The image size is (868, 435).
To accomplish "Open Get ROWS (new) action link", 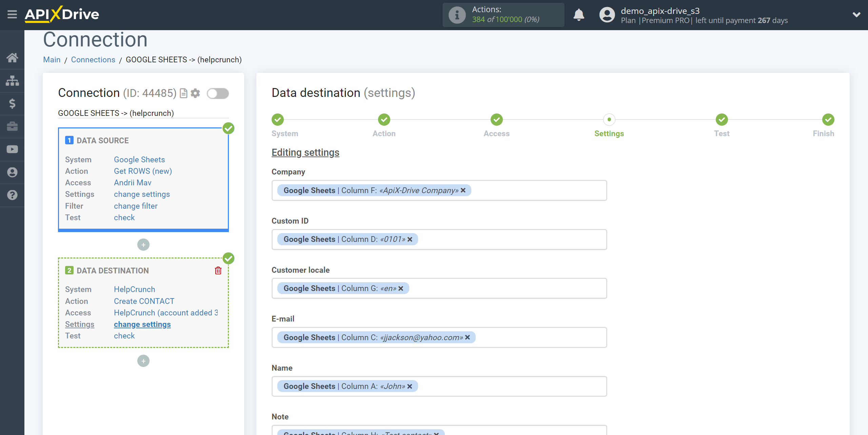I will point(143,171).
